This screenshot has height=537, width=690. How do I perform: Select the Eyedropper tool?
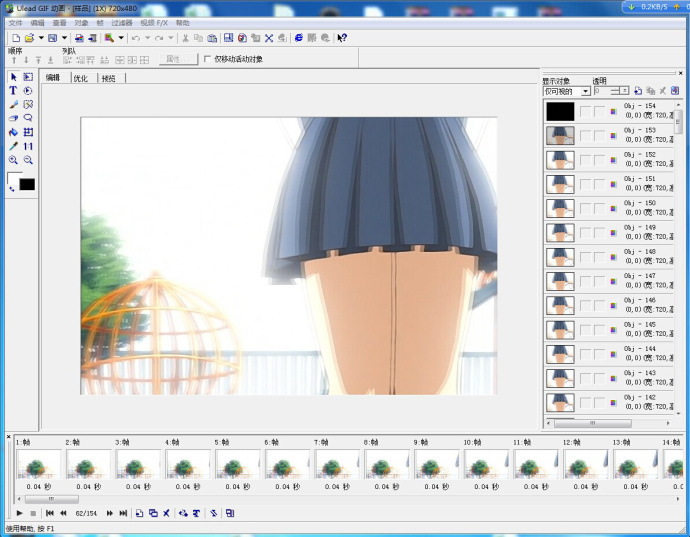(x=13, y=146)
